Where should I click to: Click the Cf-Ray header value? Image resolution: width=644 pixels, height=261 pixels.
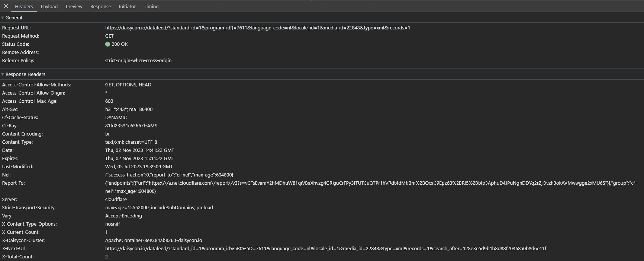point(131,126)
